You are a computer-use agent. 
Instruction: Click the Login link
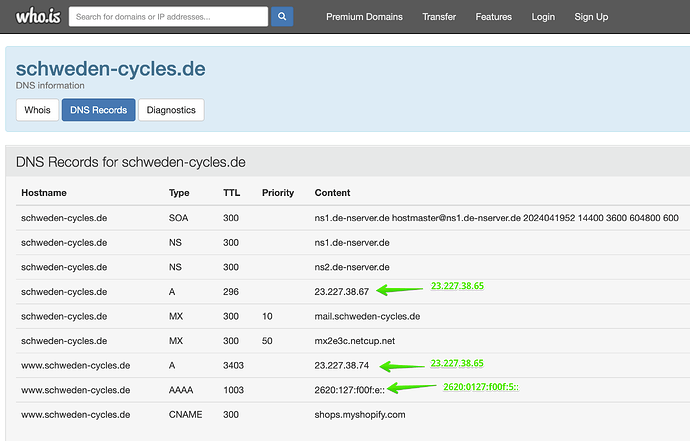click(x=543, y=17)
